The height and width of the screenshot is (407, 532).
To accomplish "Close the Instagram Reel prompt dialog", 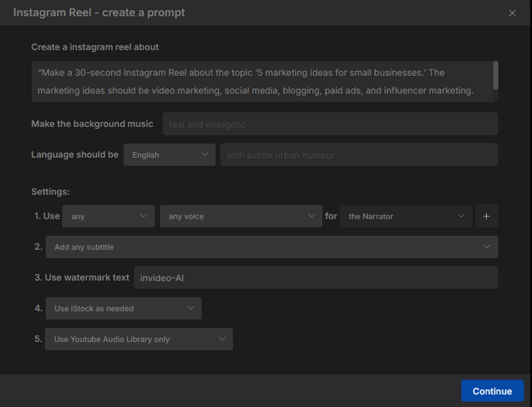I will click(x=512, y=13).
